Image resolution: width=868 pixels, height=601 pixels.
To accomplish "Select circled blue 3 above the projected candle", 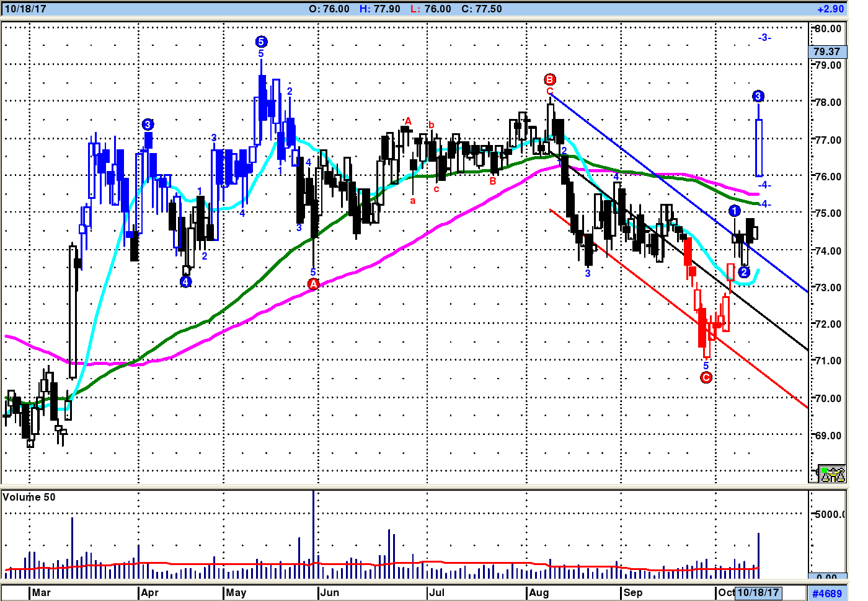I will pos(758,96).
